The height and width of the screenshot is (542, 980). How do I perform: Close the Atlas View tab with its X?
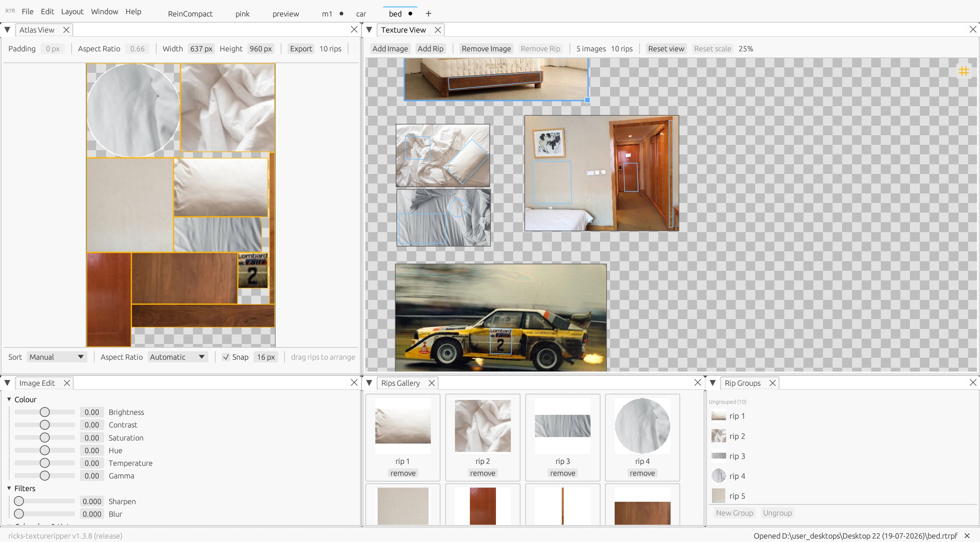(66, 30)
